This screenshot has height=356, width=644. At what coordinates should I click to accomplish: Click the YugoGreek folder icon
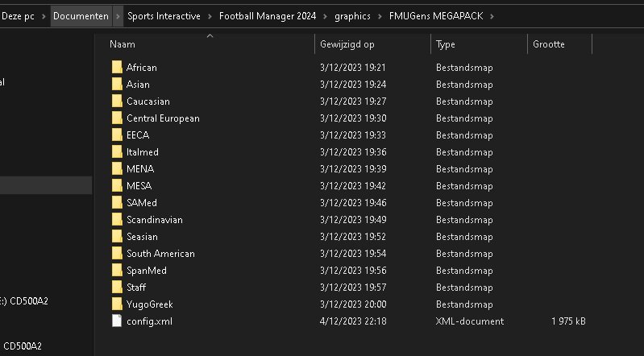(117, 304)
